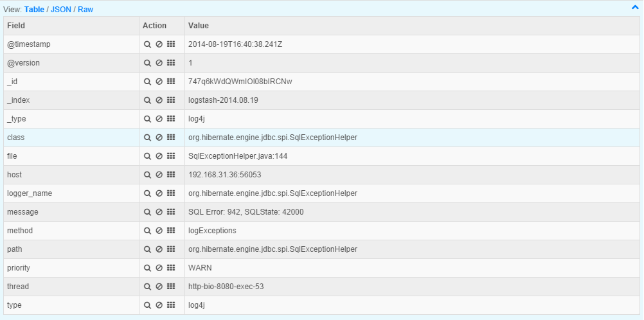Click the ban icon in the _index row
This screenshot has height=320, width=644.
159,100
